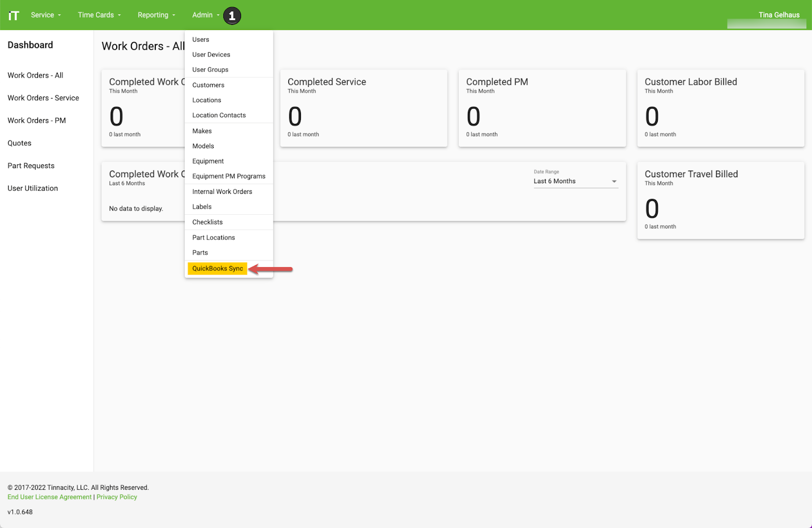Click the 2017-2022 Tinnacity copyright text
Screen dimensions: 812x528
pos(78,488)
